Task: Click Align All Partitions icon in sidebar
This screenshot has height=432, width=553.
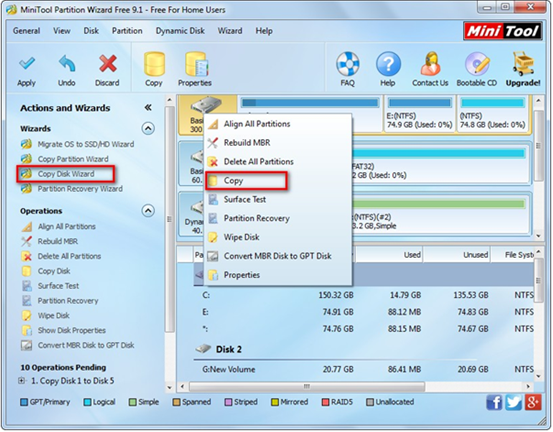Action: click(x=27, y=226)
